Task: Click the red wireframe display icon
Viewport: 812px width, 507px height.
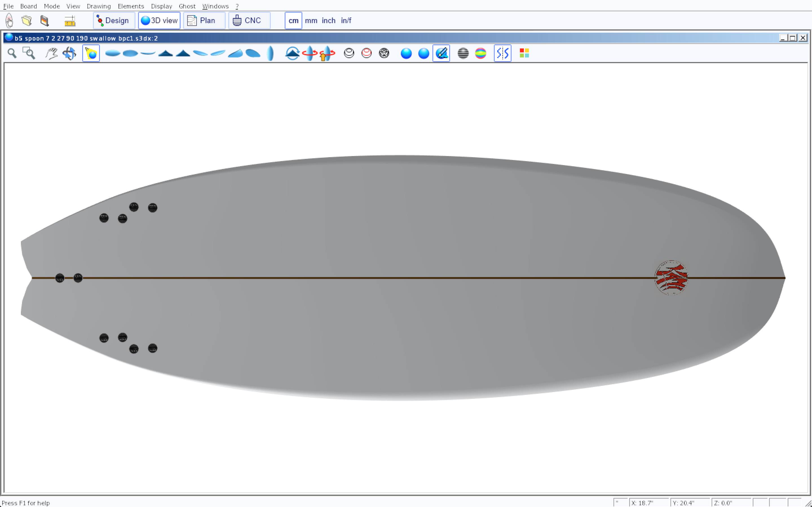Action: point(367,53)
